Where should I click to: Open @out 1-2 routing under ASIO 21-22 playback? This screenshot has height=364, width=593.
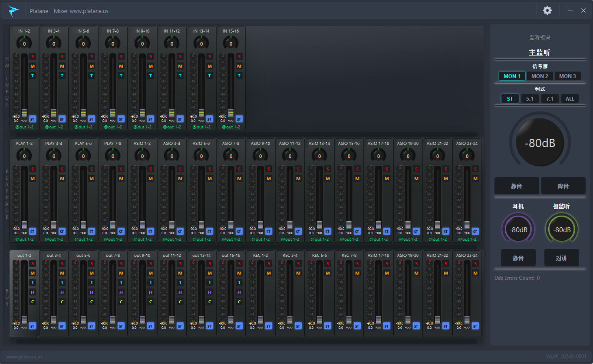tap(438, 239)
